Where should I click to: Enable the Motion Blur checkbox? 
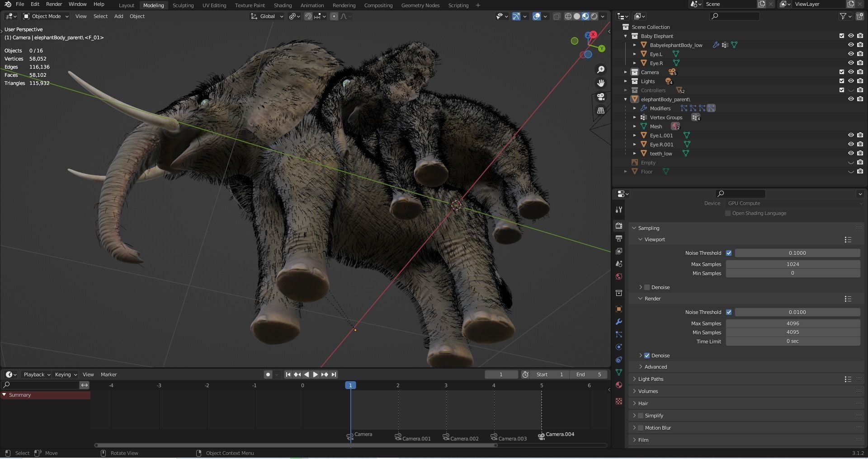[x=641, y=428]
